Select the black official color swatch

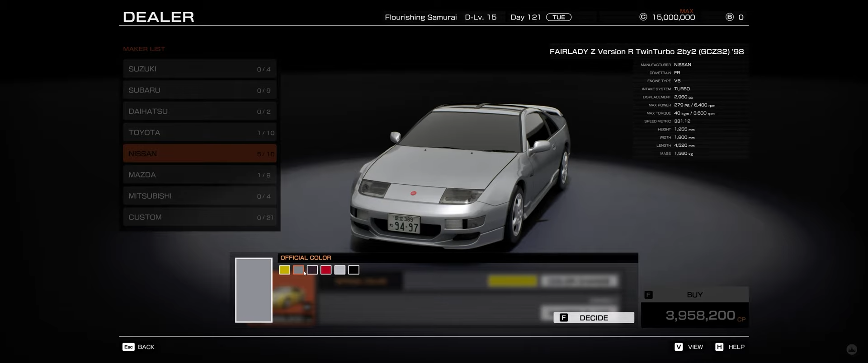(354, 270)
